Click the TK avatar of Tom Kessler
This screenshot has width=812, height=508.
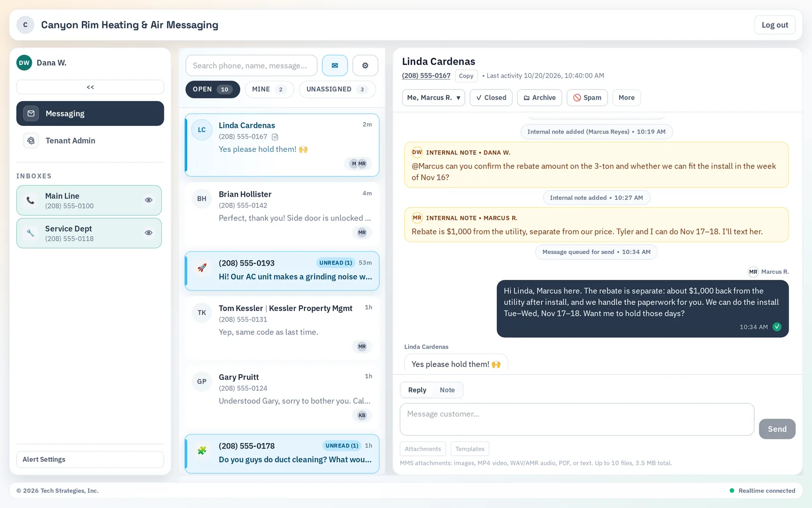click(x=202, y=313)
